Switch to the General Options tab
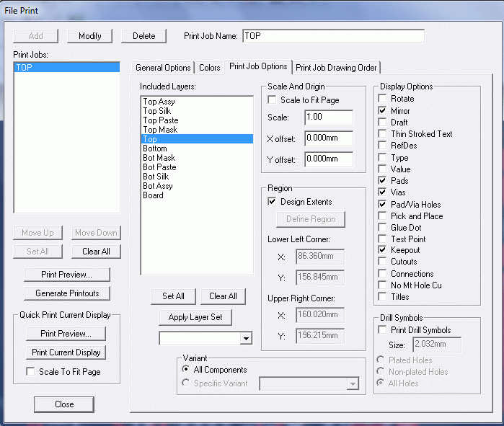The height and width of the screenshot is (426, 504). pos(164,68)
